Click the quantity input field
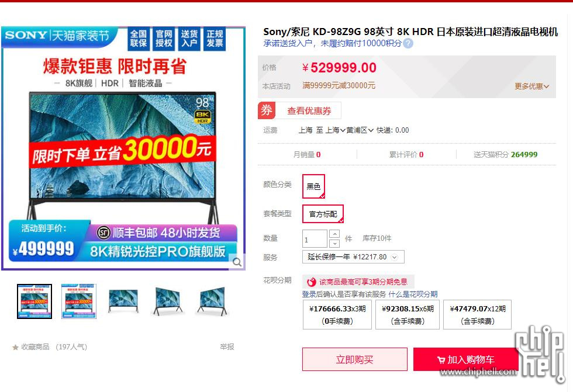This screenshot has width=573, height=392. (x=315, y=239)
